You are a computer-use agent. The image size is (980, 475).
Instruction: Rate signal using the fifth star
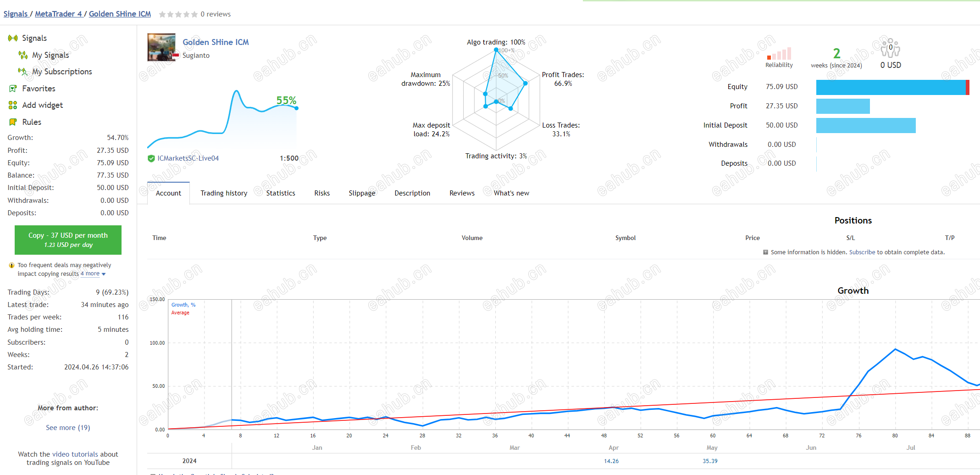click(194, 15)
